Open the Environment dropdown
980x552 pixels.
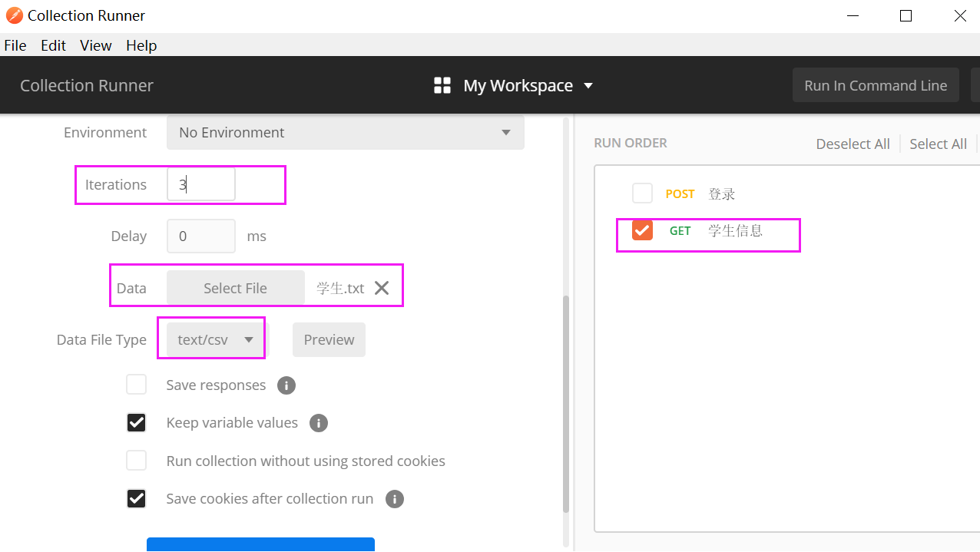tap(346, 133)
